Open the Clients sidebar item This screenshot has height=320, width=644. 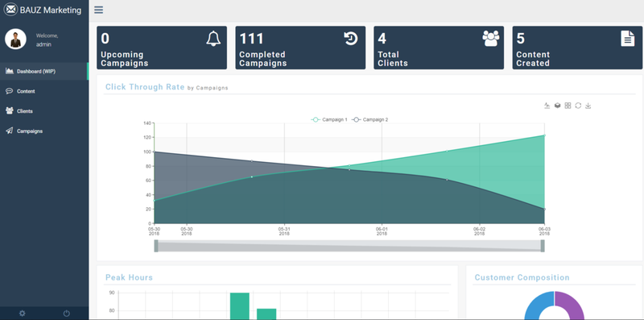point(44,111)
